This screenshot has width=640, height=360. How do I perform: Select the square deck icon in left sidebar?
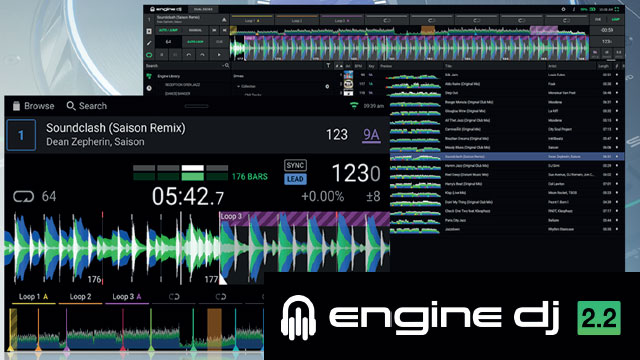(x=149, y=31)
